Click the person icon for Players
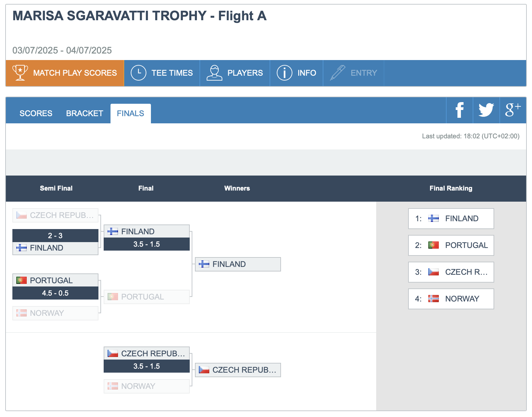Viewport: 532px width, 417px height. tap(214, 73)
